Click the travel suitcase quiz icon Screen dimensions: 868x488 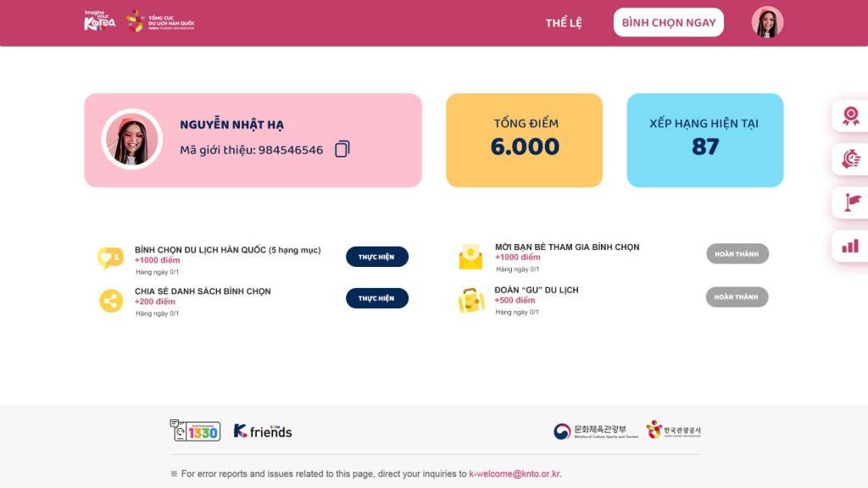point(471,301)
